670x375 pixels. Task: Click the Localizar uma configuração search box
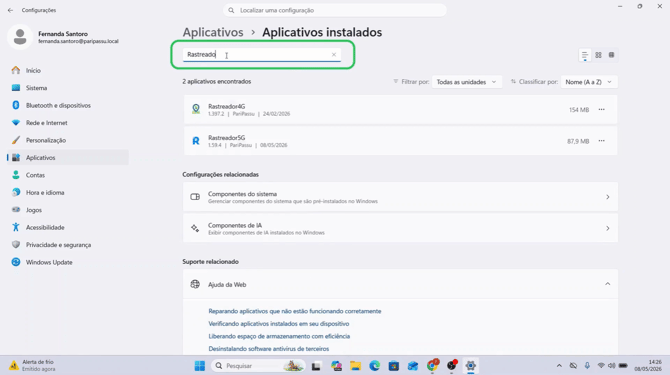[335, 10]
